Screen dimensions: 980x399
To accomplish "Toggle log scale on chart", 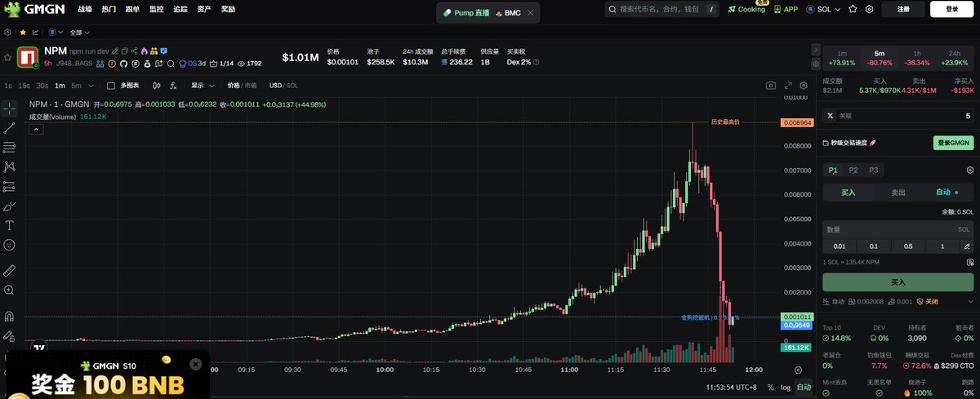I will point(786,387).
